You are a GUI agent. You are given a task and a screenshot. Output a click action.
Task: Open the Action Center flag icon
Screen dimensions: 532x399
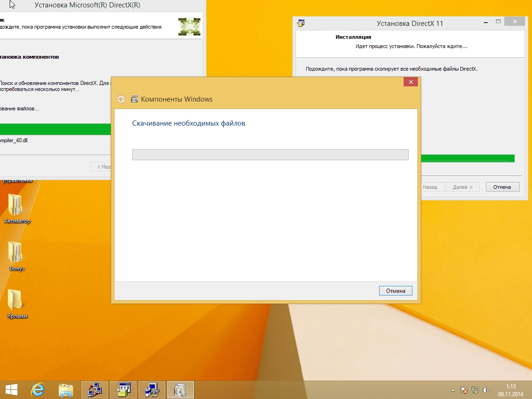464,390
